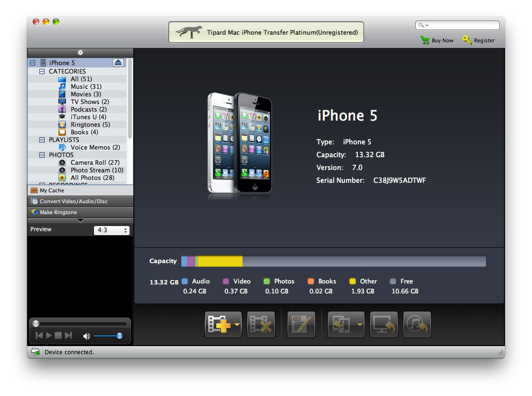Viewport: 532px width, 396px height.
Task: Click the Delete files toolbar button
Action: [261, 325]
